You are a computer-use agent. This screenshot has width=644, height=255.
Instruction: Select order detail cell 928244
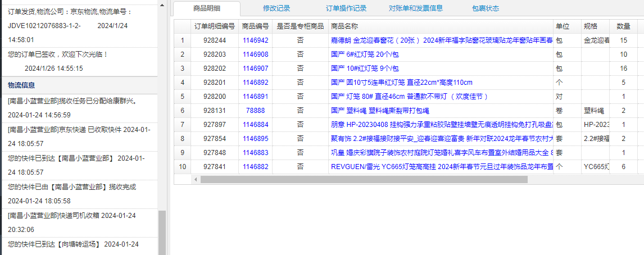215,40
